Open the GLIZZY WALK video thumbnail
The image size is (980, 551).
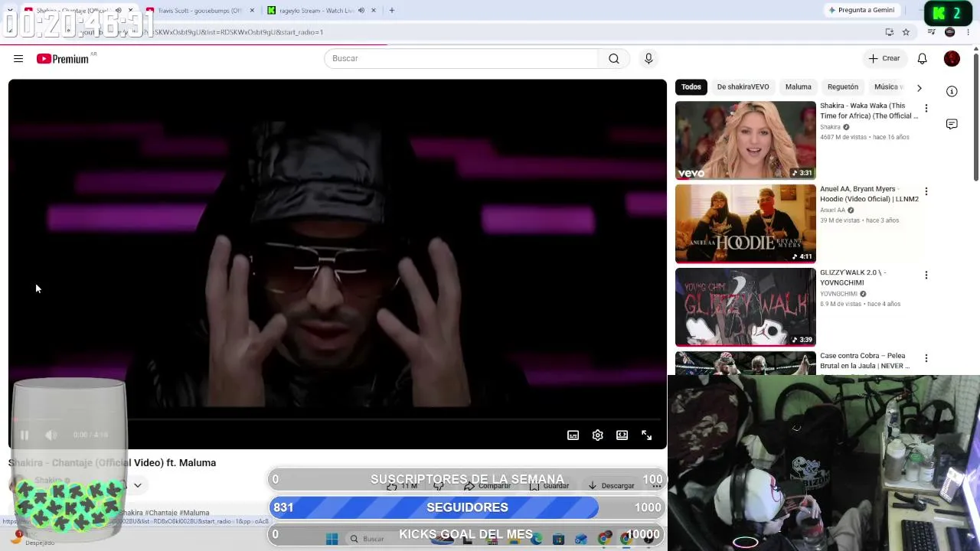point(746,307)
